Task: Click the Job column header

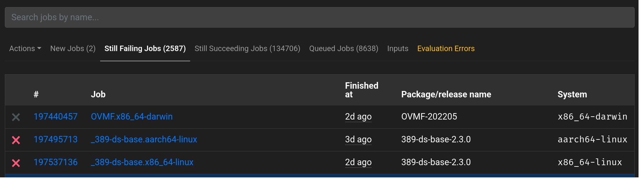Action: click(x=98, y=94)
